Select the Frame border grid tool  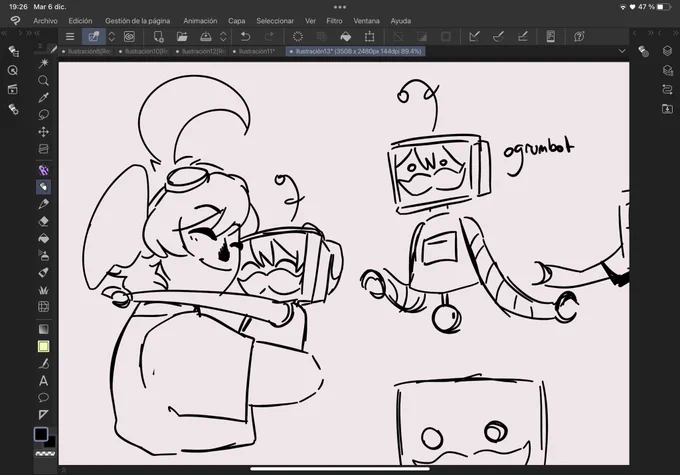click(x=43, y=307)
